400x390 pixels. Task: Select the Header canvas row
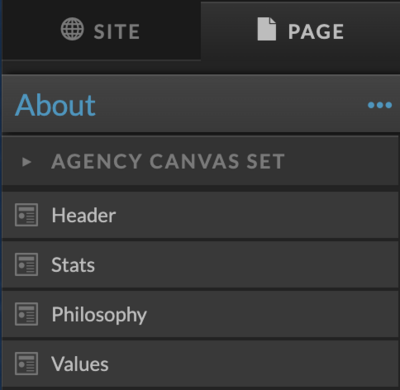tap(200, 215)
